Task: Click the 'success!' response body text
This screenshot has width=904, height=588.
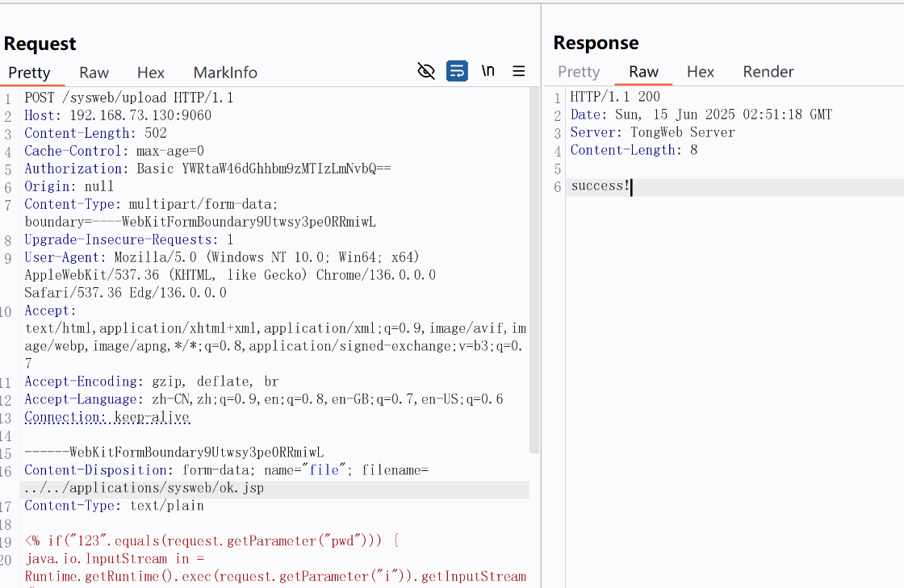Action: tap(601, 186)
